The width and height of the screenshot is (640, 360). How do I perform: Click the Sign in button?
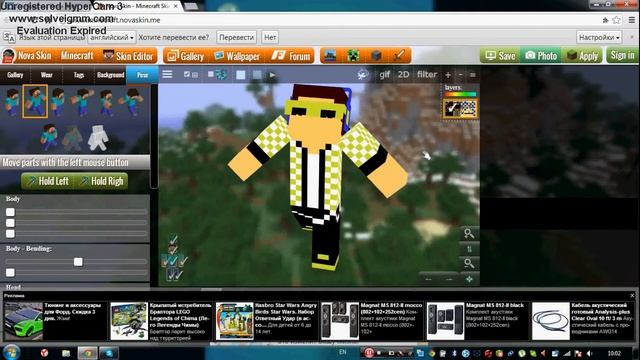(622, 55)
